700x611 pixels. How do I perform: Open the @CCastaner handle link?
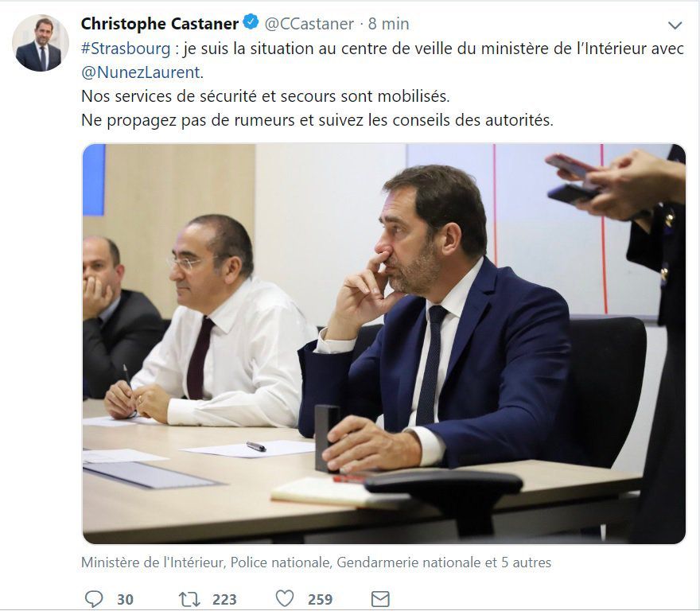click(x=309, y=24)
